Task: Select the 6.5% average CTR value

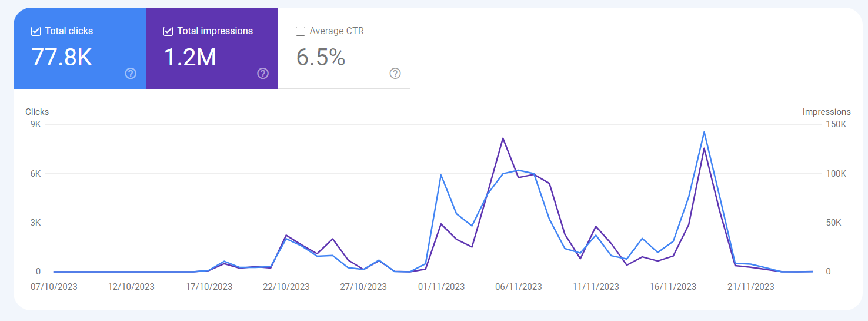Action: [321, 57]
